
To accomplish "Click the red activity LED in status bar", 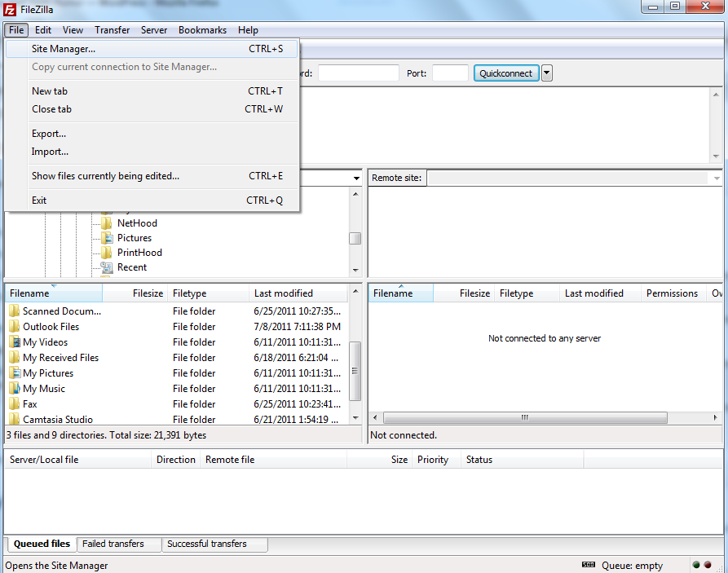I will 708,565.
